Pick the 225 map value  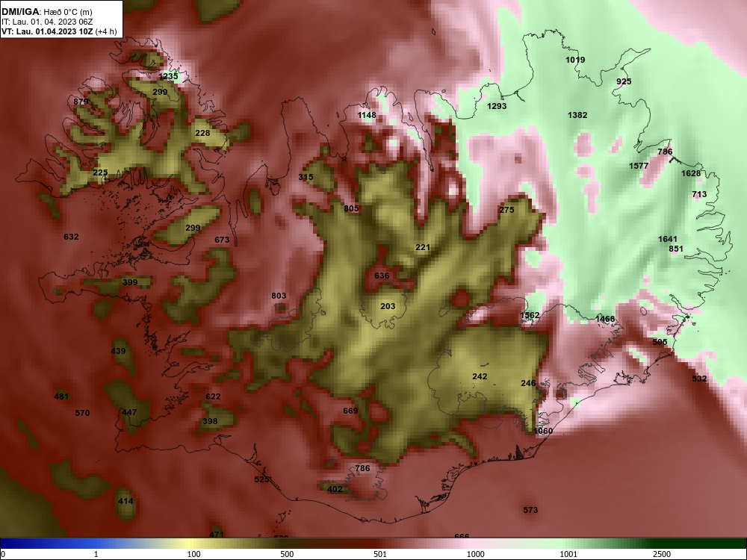click(100, 172)
